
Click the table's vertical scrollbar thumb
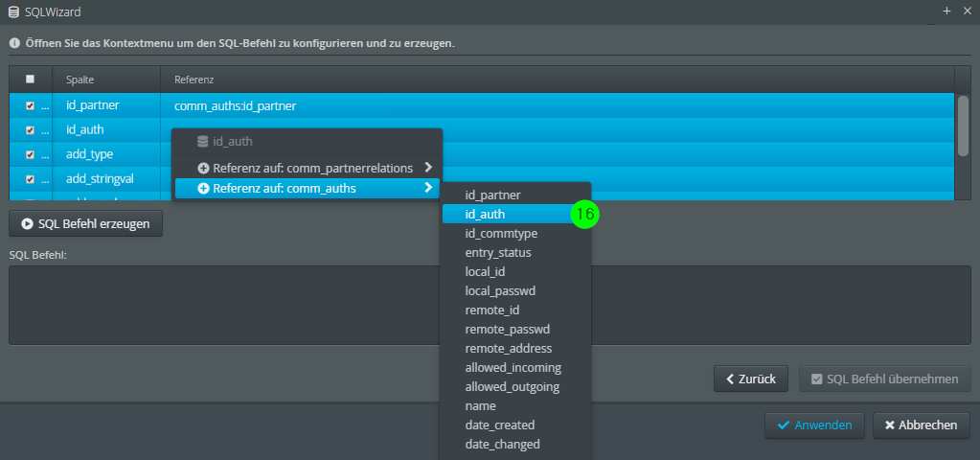963,126
